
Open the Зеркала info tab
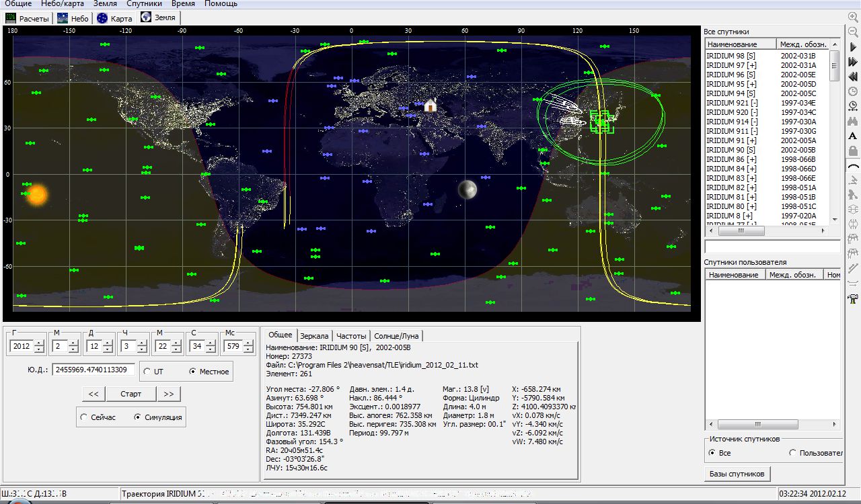tap(314, 335)
